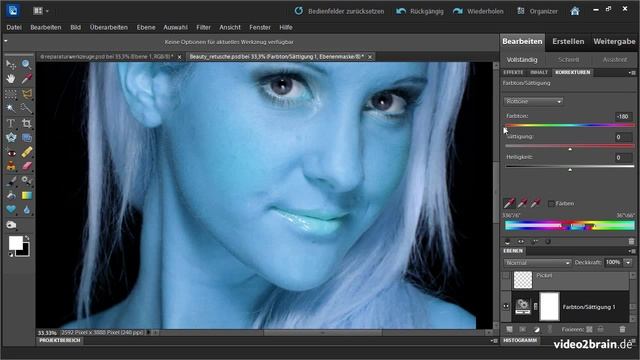Select the Zoom magnifier tool

tap(27, 64)
